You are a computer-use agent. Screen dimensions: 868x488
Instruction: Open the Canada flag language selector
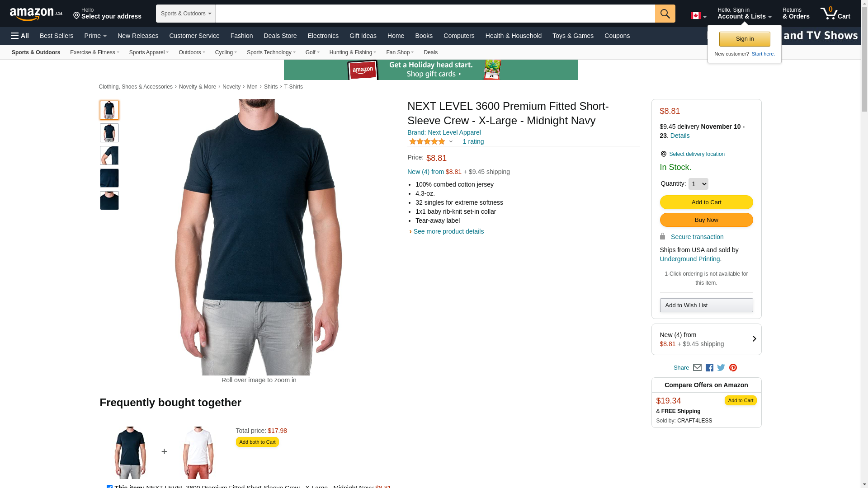pyautogui.click(x=698, y=16)
